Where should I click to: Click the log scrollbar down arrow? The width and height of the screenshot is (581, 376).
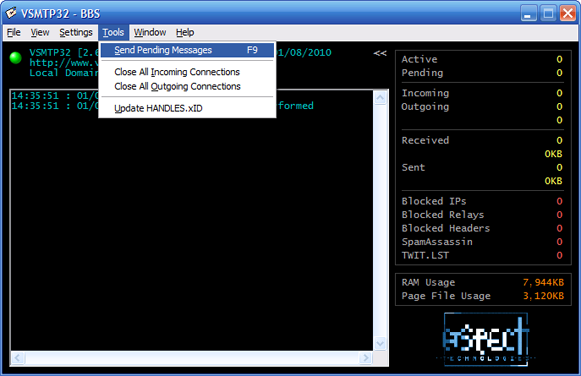coord(380,343)
